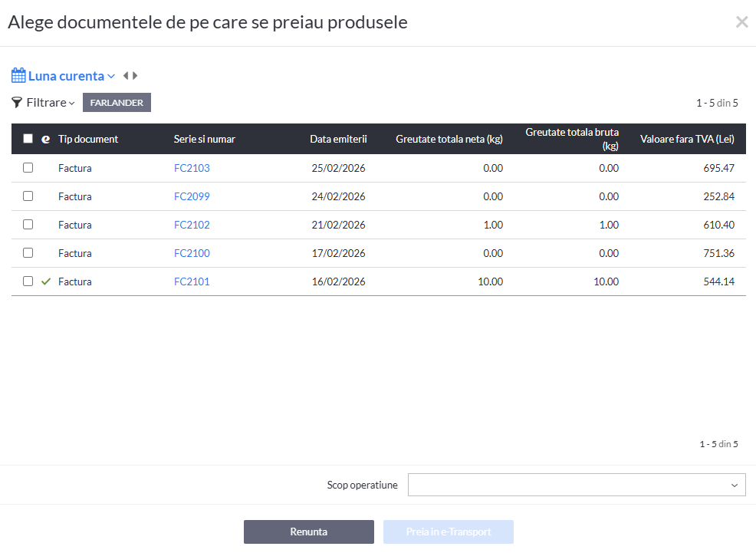Open invoice link FC2100
Screen dimensions: 756x553
(192, 254)
